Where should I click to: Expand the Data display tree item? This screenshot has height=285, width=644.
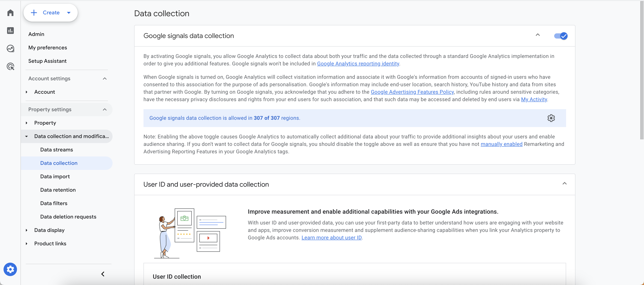point(26,230)
